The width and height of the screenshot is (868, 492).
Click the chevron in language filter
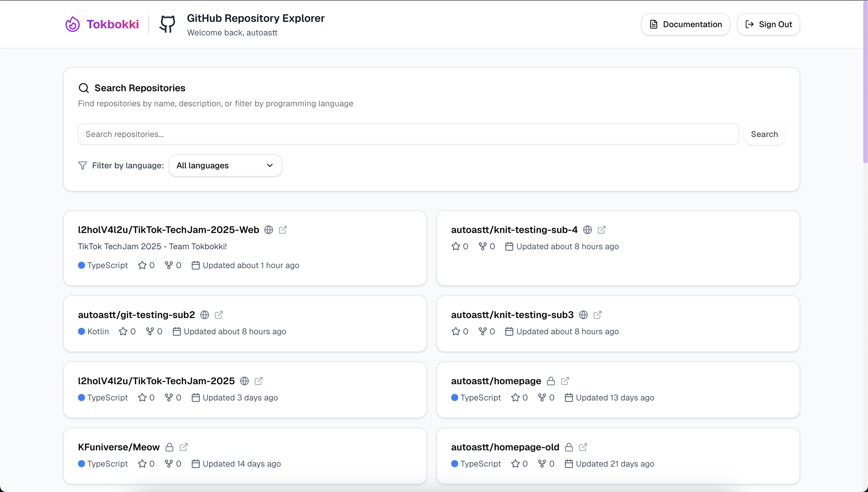270,166
